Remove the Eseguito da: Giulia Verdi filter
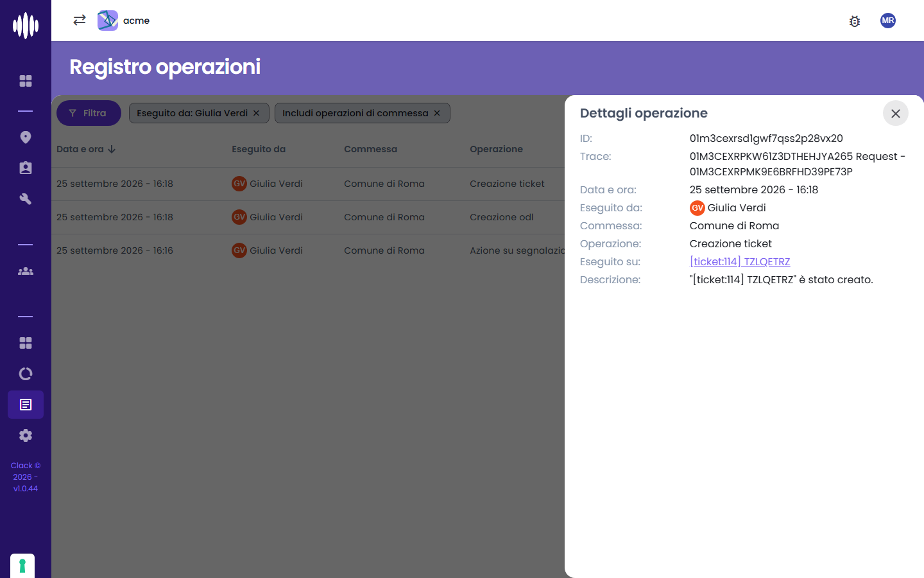 pos(256,113)
